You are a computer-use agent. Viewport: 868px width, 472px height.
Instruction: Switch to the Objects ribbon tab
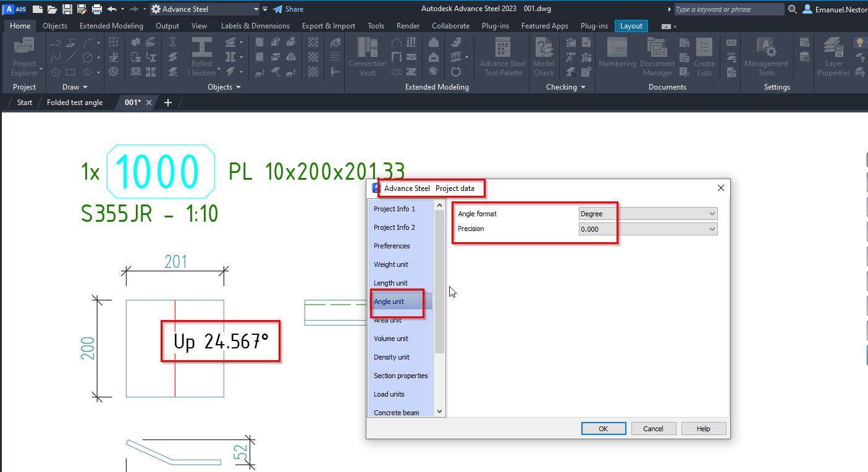tap(55, 26)
